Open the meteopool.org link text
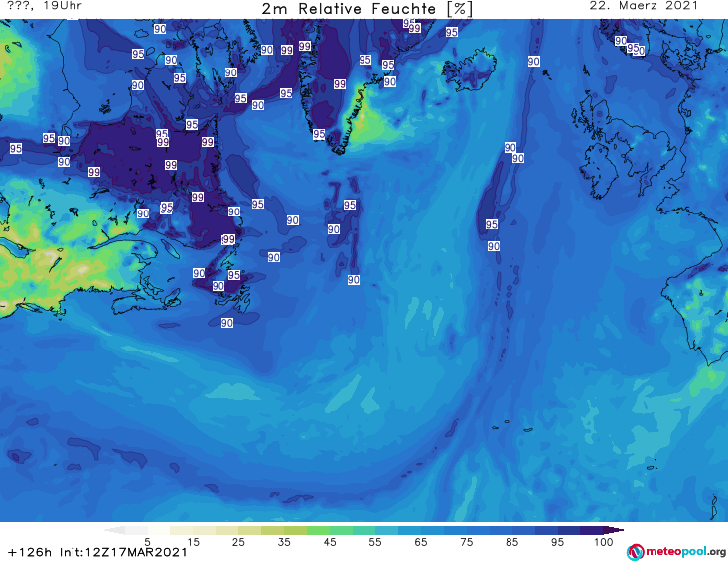Image resolution: width=728 pixels, height=562 pixels. point(685,552)
